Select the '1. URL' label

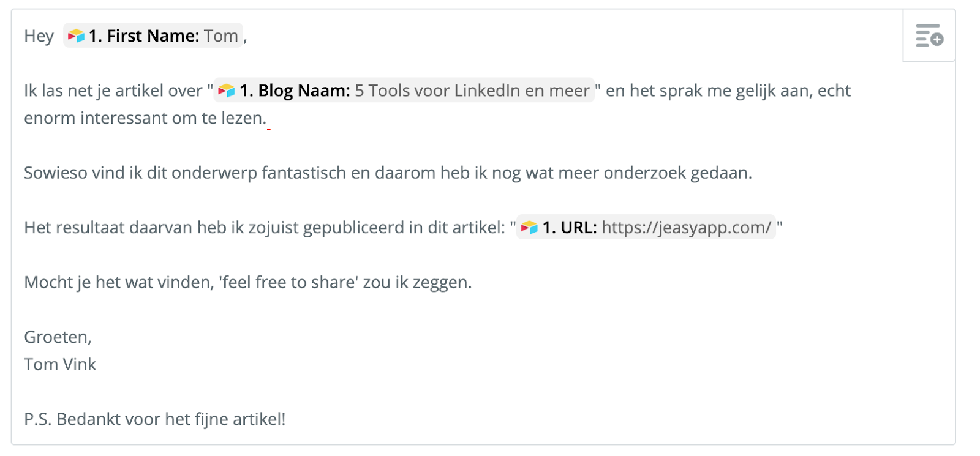[570, 228]
